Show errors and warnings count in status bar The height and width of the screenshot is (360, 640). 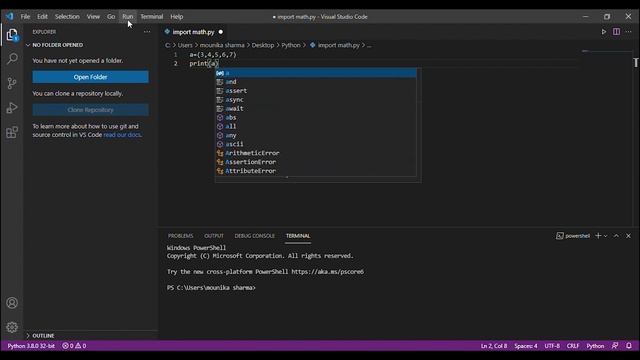[x=74, y=346]
